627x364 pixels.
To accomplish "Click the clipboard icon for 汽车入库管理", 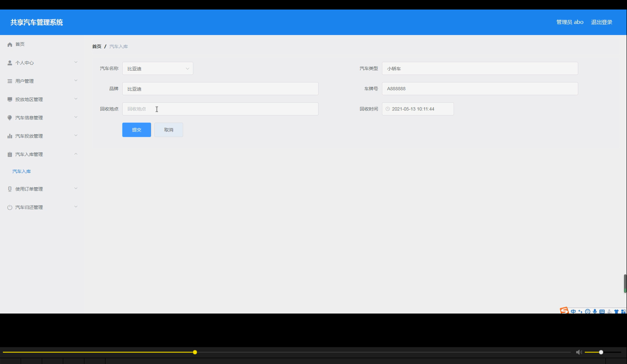I will 10,154.
